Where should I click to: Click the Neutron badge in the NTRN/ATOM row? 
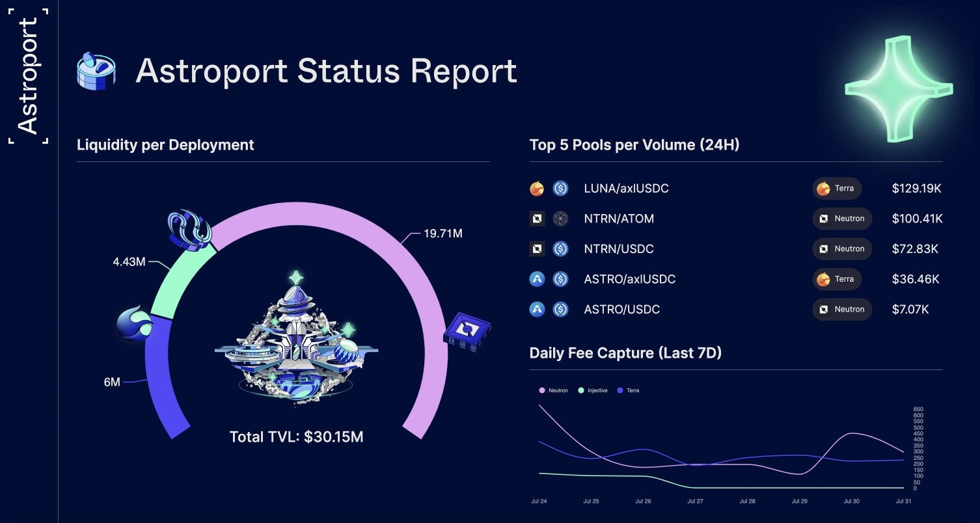click(842, 219)
